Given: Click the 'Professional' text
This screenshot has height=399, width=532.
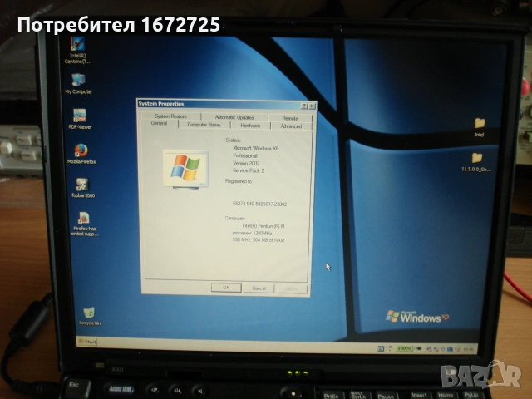Looking at the screenshot, I should tap(245, 155).
